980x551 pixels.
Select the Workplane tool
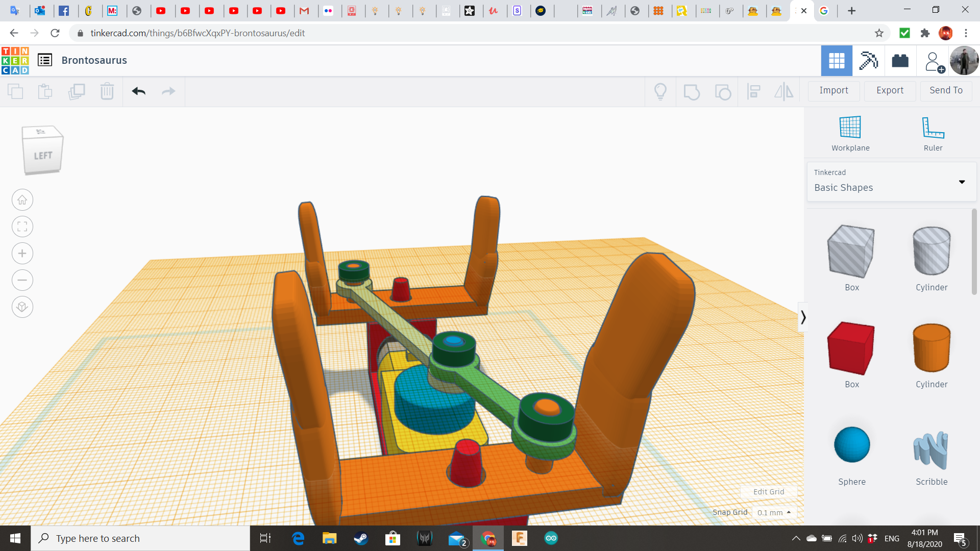coord(850,134)
